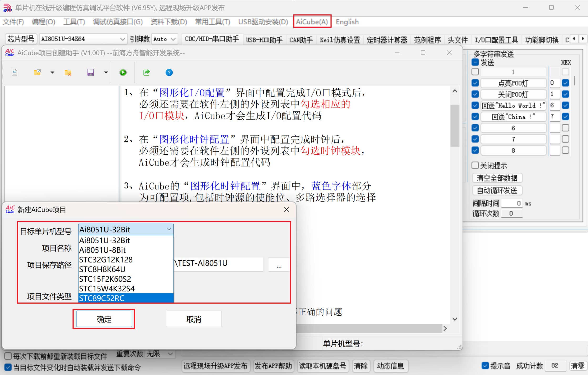This screenshot has height=375, width=588.
Task: Click the 取消 button
Action: [x=194, y=319]
